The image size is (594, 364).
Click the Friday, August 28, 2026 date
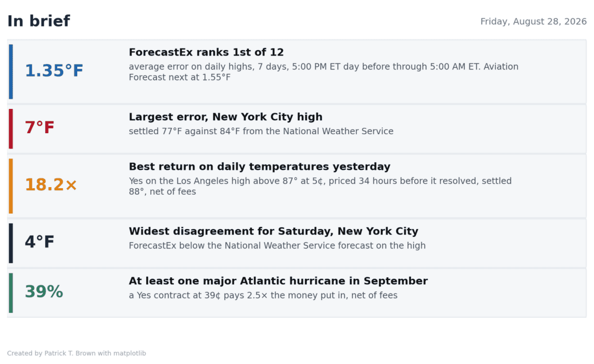click(534, 22)
